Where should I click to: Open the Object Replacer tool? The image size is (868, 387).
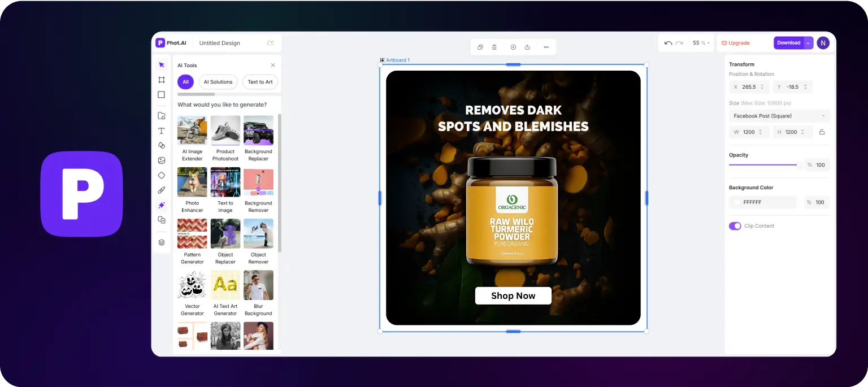tap(225, 242)
